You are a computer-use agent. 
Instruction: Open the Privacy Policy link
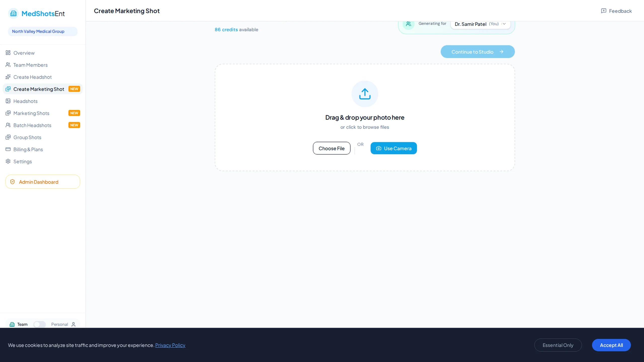pos(170,345)
